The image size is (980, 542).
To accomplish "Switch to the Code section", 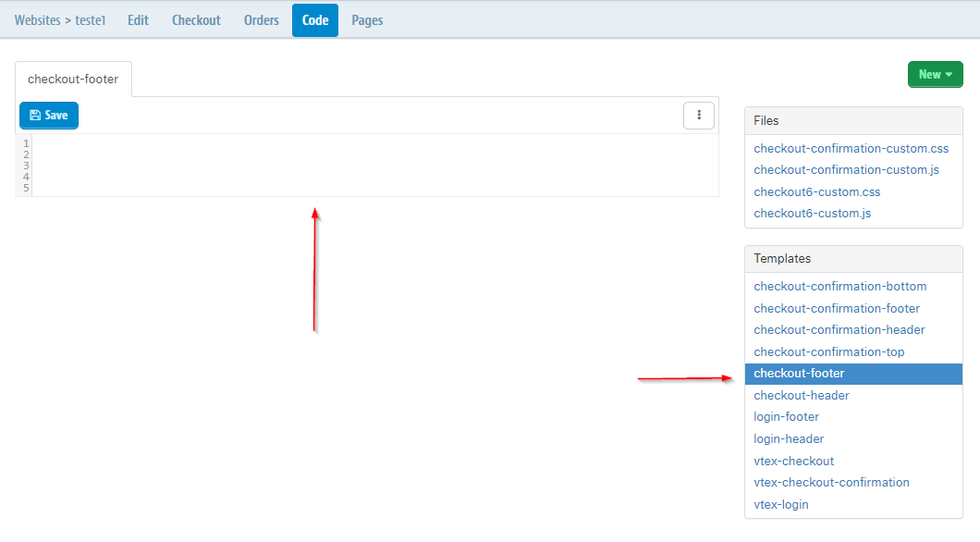I will click(x=314, y=19).
